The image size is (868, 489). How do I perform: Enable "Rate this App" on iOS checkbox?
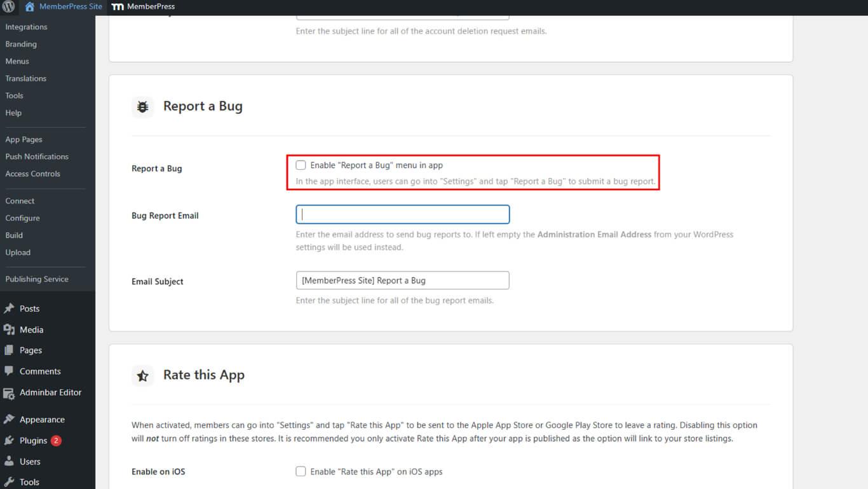(x=301, y=472)
